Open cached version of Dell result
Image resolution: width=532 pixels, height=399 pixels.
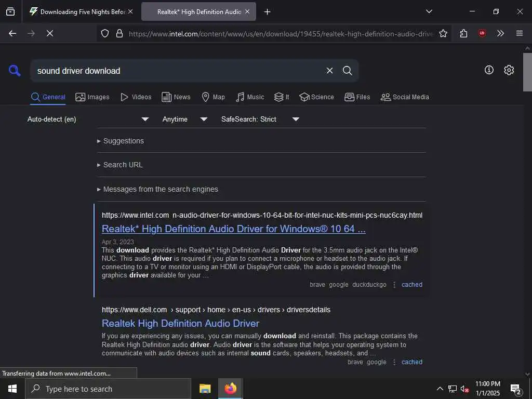(412, 362)
